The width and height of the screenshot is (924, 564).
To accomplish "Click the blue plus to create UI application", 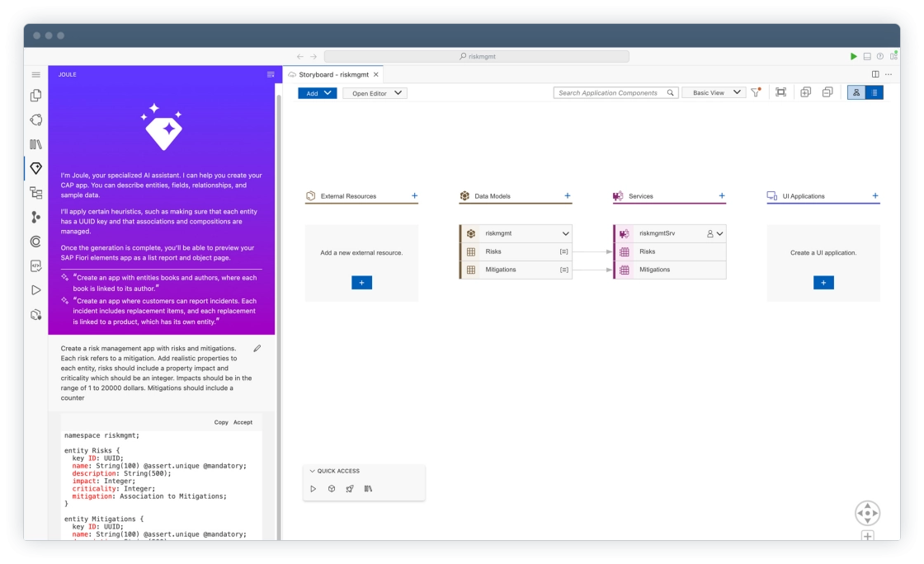I will pyautogui.click(x=823, y=283).
